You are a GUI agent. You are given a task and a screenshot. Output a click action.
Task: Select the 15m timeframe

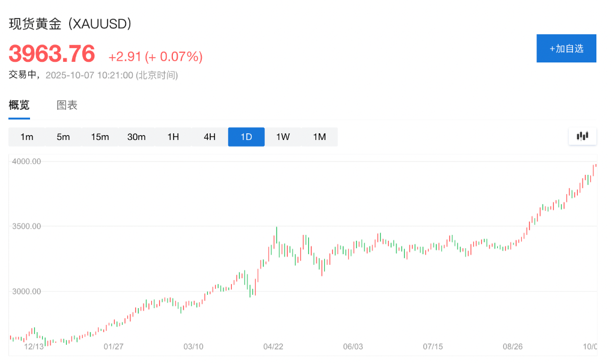100,137
